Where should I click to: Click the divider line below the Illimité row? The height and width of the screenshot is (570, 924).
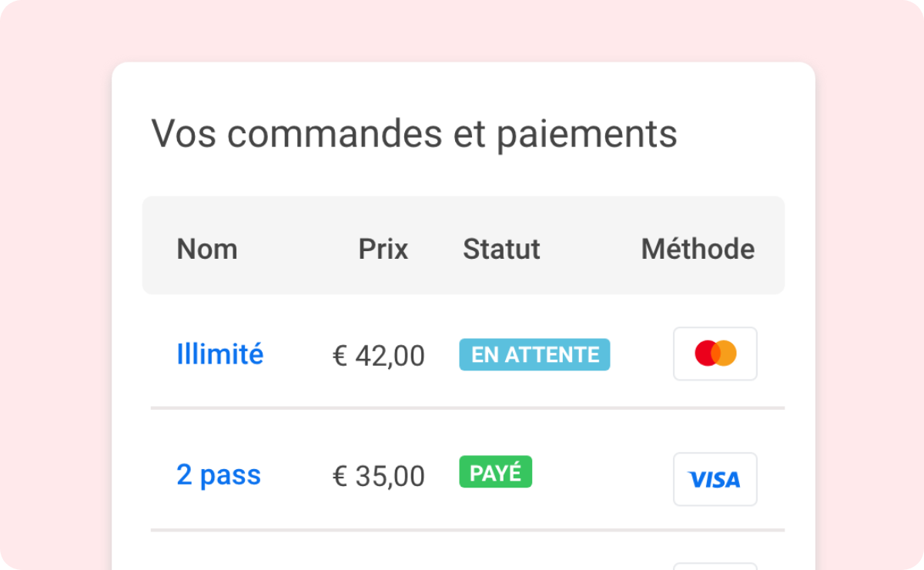pos(467,407)
